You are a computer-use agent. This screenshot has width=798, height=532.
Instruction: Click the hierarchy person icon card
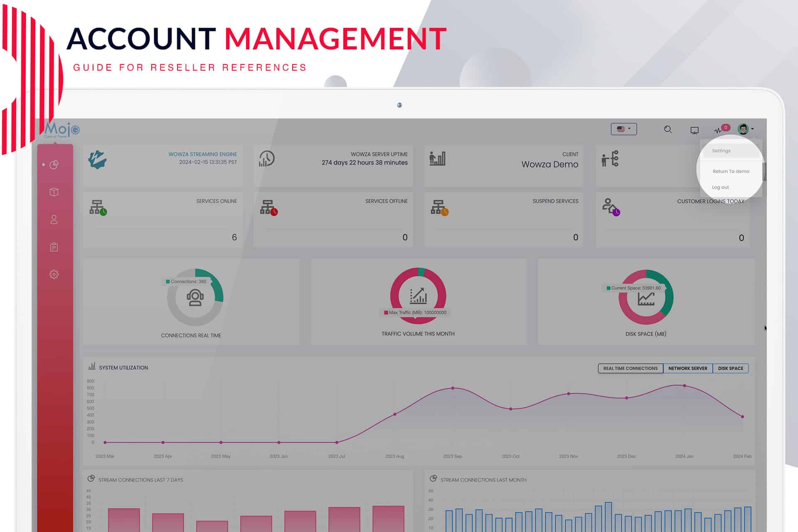(x=610, y=158)
